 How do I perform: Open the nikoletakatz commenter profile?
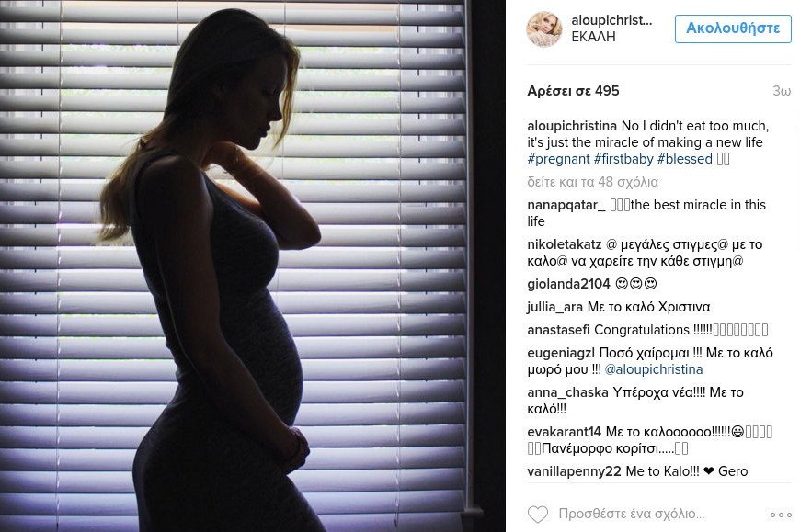565,244
